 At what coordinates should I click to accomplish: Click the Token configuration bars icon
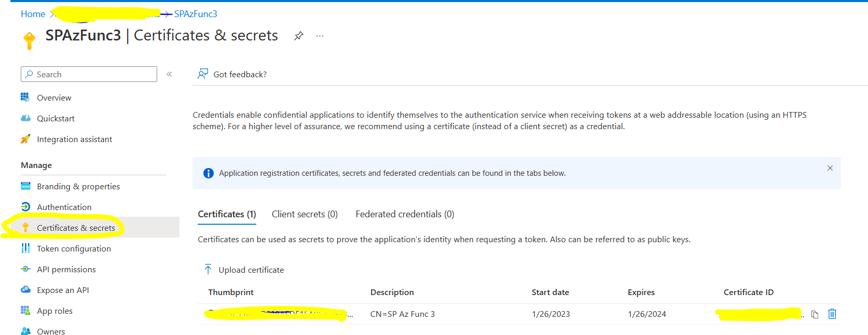click(x=25, y=248)
